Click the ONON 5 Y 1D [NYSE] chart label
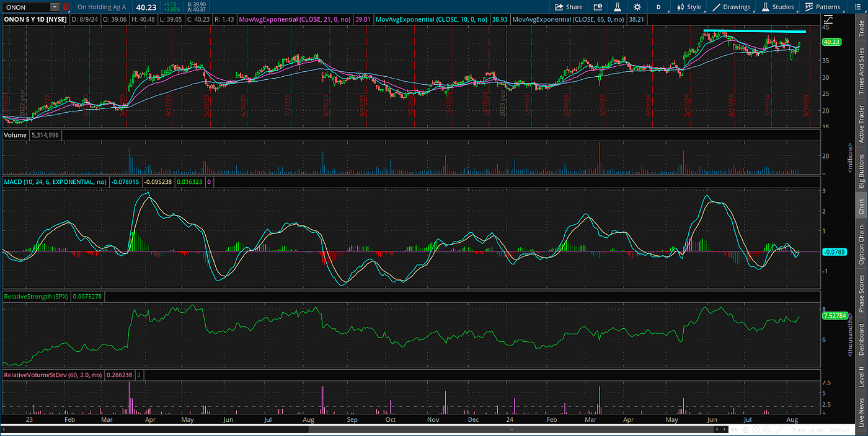Image resolution: width=868 pixels, height=436 pixels. click(37, 20)
